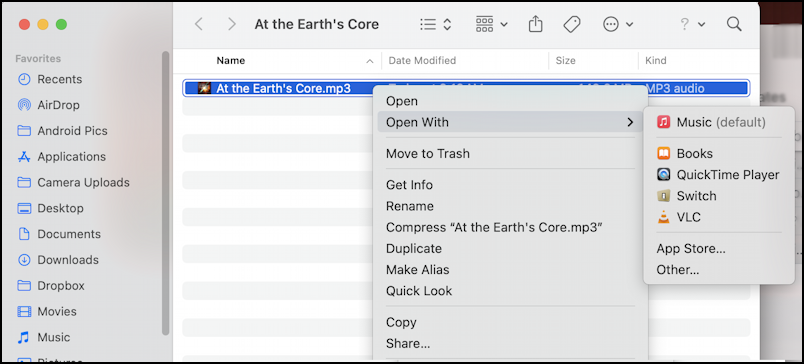Click the mp3 file's album art thumbnail
Image resolution: width=804 pixels, height=364 pixels.
pos(205,88)
